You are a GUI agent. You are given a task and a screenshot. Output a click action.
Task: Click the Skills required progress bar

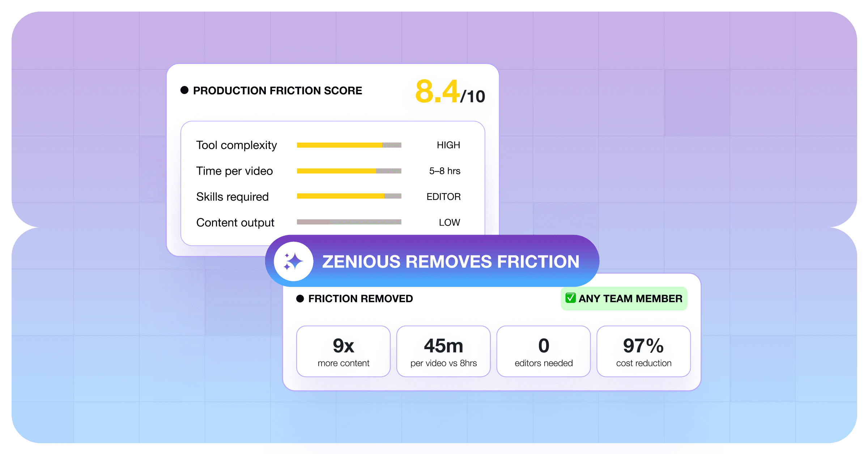click(x=349, y=196)
